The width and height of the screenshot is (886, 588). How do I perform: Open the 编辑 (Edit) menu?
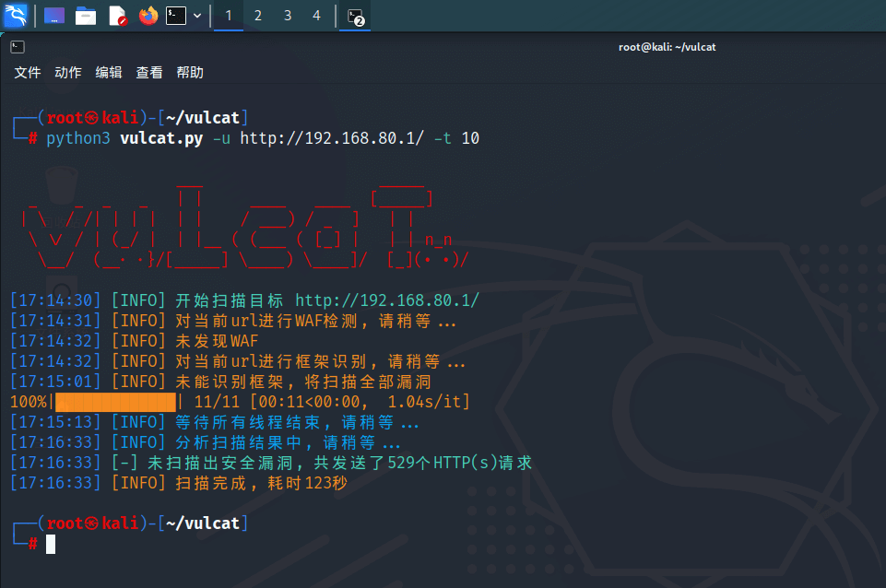[x=109, y=73]
